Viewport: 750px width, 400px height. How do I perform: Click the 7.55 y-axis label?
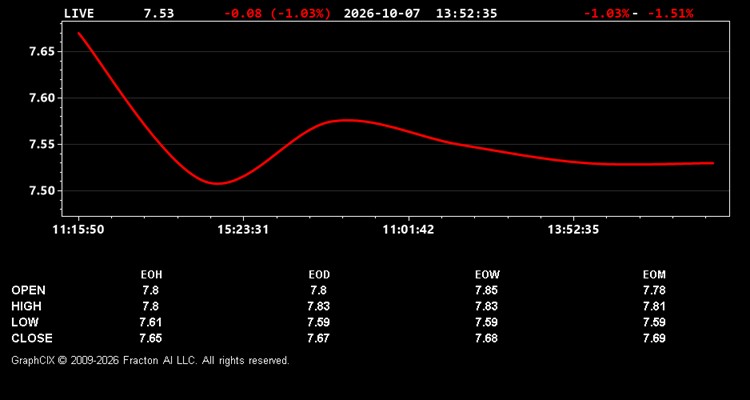tap(44, 144)
